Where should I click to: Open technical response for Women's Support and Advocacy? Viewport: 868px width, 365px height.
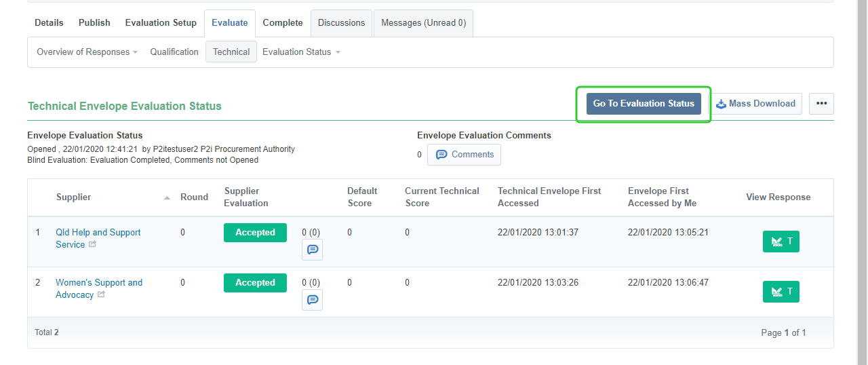(781, 292)
